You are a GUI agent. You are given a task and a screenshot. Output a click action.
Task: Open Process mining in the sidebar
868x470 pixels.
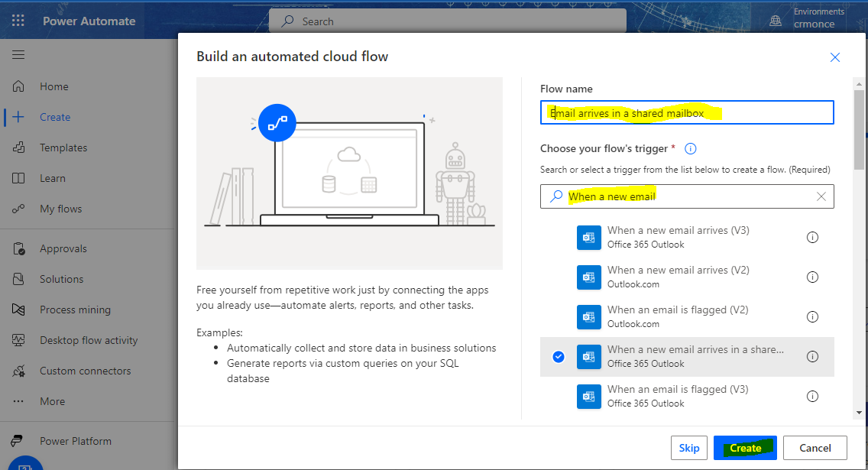[76, 310]
